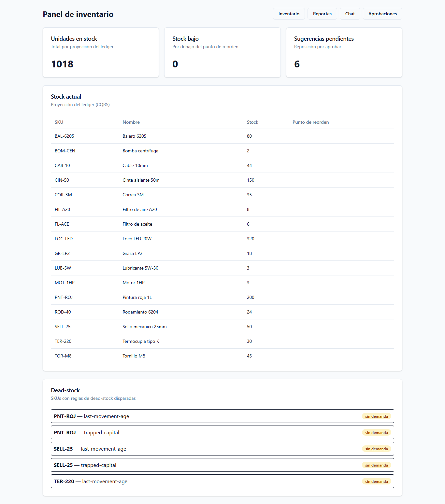Open the PNT-ROJ last-movement-age dead-stock row
Image resolution: width=445 pixels, height=504 pixels.
coord(223,416)
